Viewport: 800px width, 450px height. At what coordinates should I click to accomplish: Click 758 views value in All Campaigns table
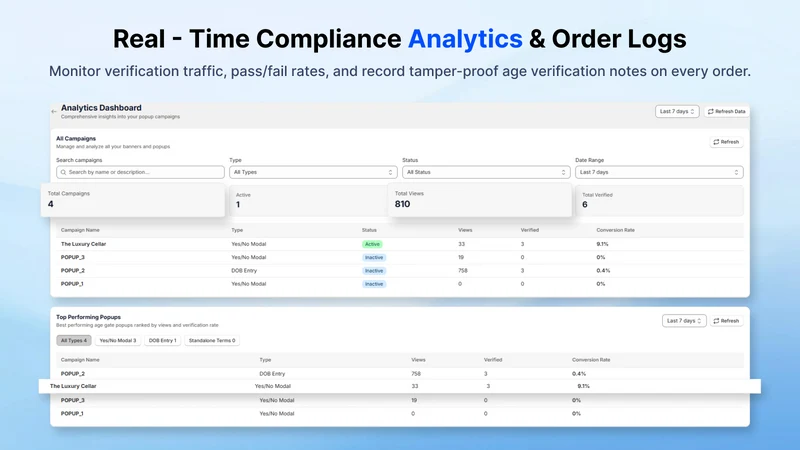[x=463, y=270]
